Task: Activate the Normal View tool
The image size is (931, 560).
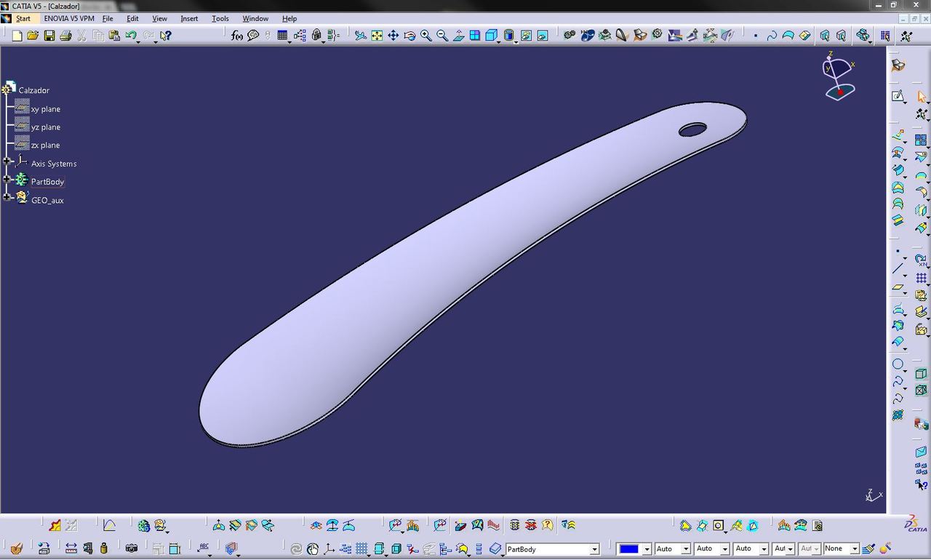Action: tap(459, 35)
